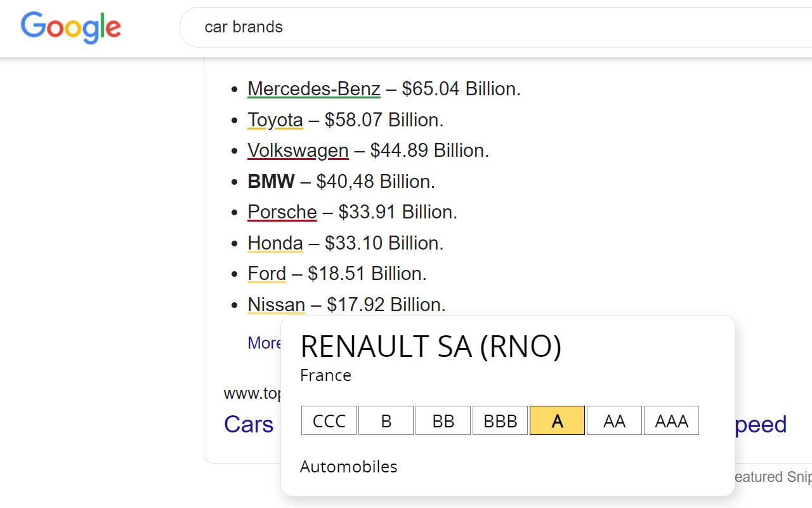Viewport: 812px width, 508px height.
Task: Open the Honda link
Action: (x=275, y=243)
